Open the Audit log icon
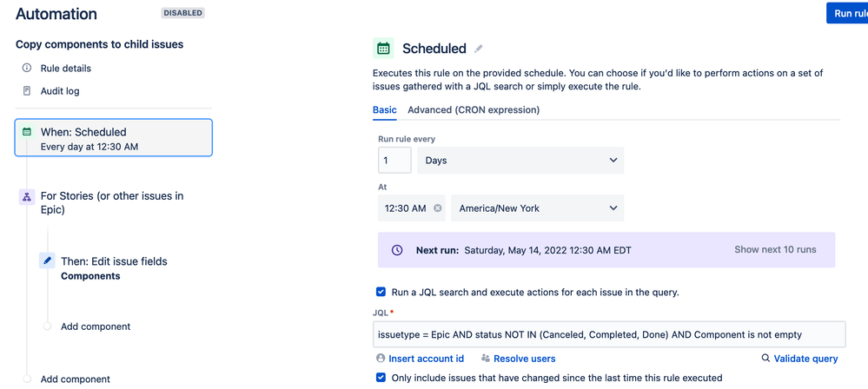The width and height of the screenshot is (868, 389). (27, 91)
